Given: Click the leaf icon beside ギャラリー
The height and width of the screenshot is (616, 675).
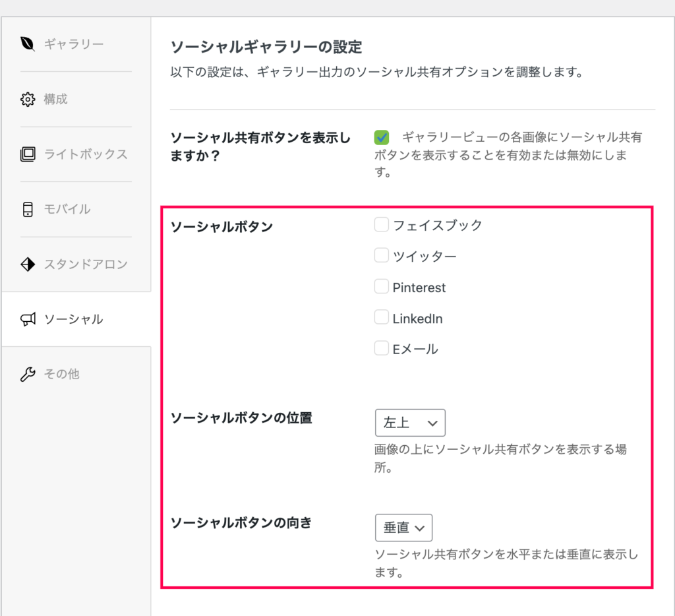Looking at the screenshot, I should [28, 44].
